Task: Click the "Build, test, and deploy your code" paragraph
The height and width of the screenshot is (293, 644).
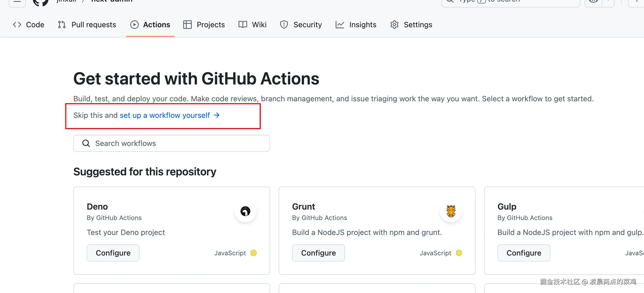Action: tap(333, 99)
